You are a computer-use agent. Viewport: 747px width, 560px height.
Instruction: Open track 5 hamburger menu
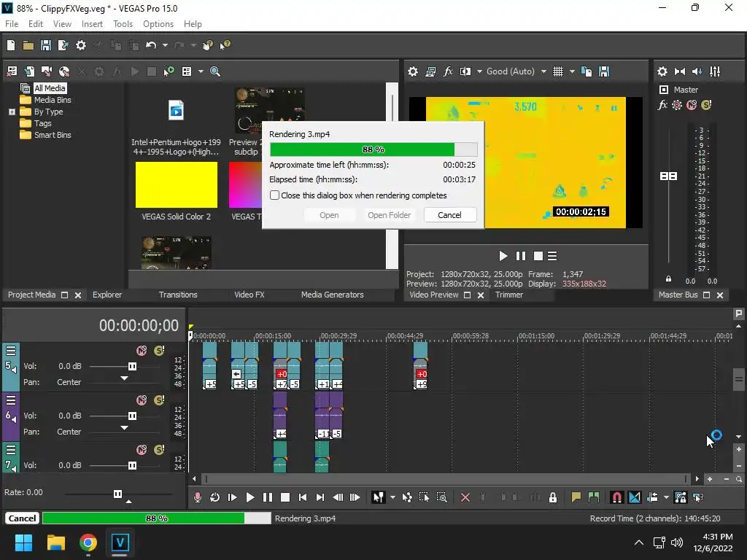[11, 351]
